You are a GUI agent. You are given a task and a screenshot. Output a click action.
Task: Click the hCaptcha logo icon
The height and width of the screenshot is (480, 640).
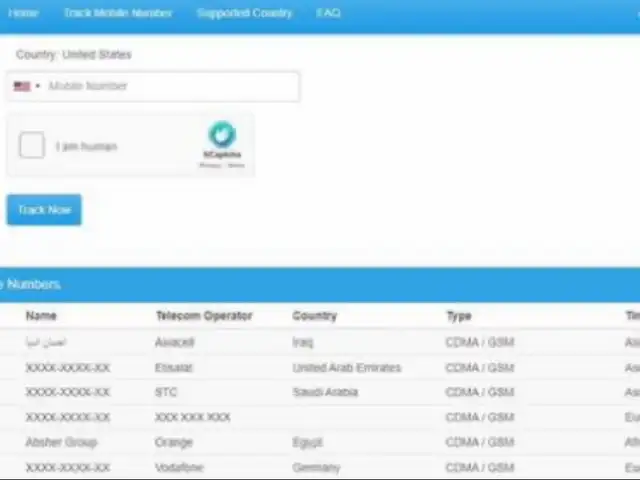click(222, 134)
